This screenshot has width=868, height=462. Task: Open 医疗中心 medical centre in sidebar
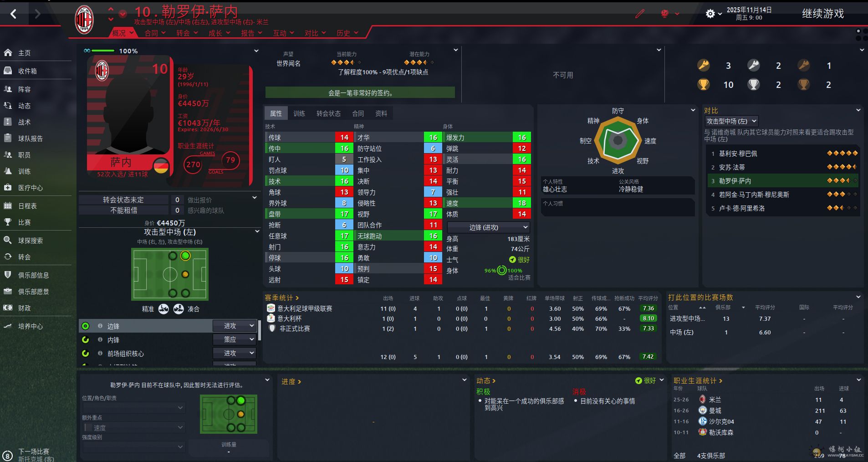point(30,188)
